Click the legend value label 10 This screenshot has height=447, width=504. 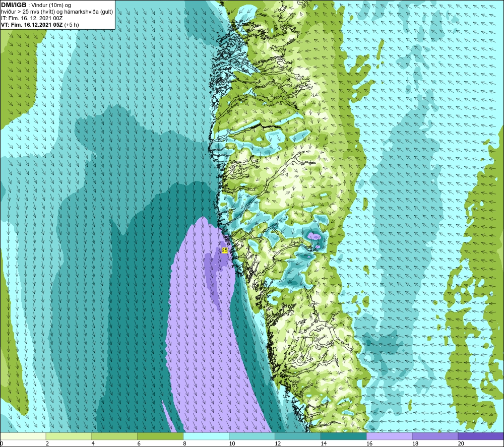click(x=232, y=444)
